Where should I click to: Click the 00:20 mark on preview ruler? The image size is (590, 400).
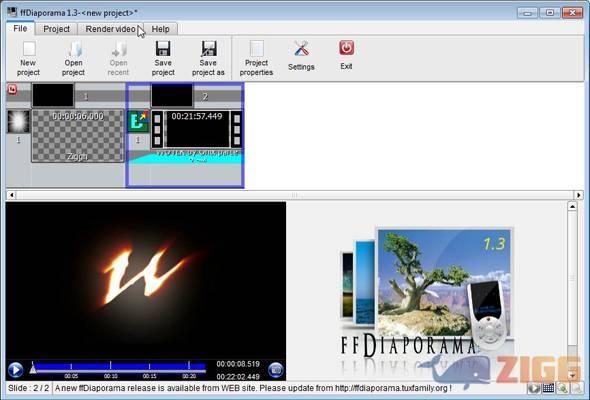tap(189, 376)
